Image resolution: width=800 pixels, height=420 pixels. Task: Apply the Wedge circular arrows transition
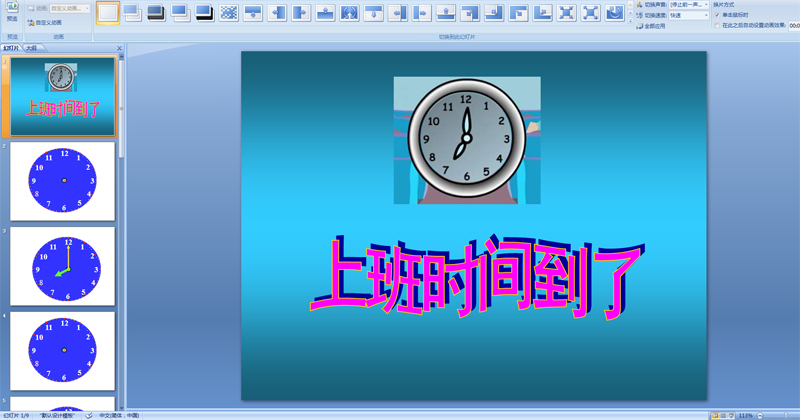(349, 13)
